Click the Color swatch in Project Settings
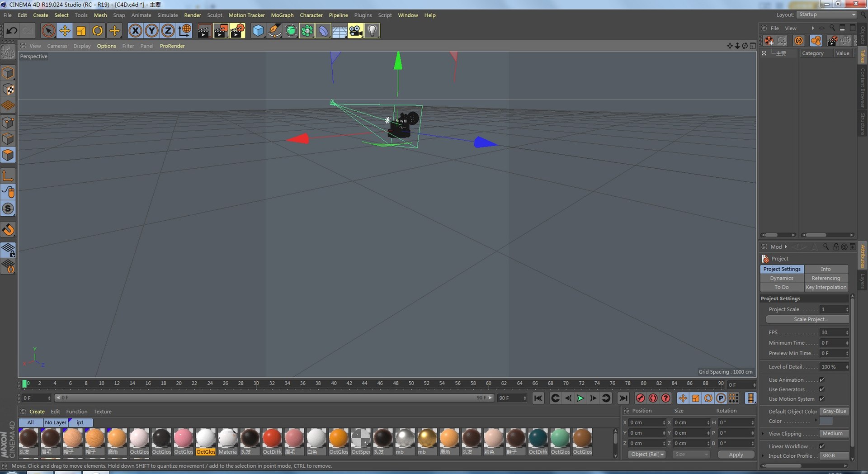This screenshot has width=868, height=474. 826,421
